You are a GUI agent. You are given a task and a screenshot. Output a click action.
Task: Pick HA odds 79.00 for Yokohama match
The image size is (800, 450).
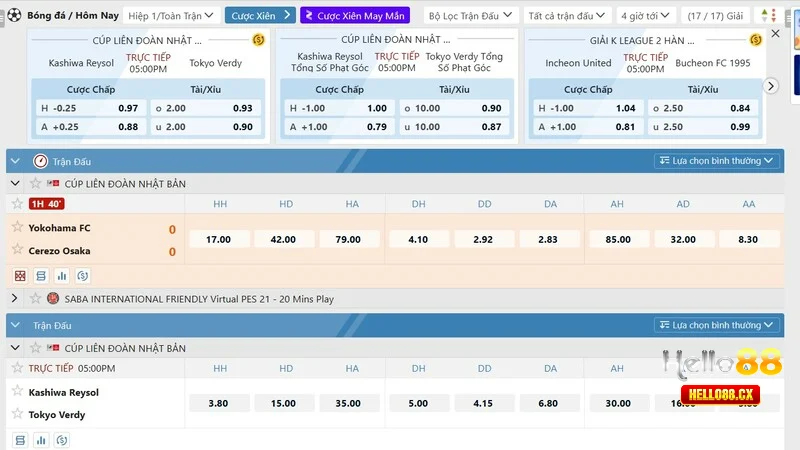tap(348, 239)
